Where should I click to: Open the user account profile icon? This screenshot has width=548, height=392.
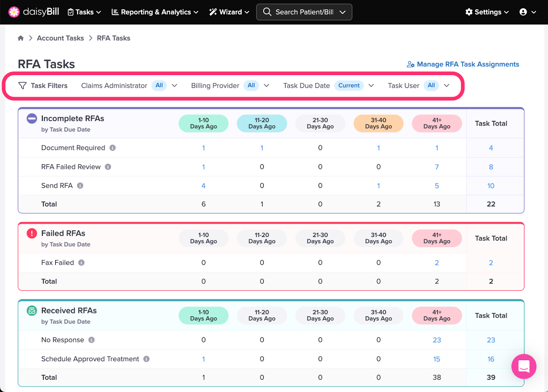(527, 12)
